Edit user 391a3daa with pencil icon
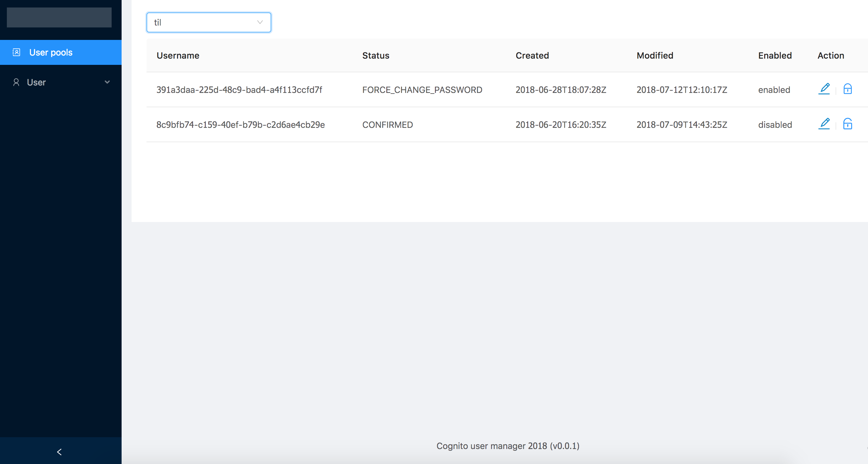Screen dimensions: 868x464 pyautogui.click(x=824, y=89)
